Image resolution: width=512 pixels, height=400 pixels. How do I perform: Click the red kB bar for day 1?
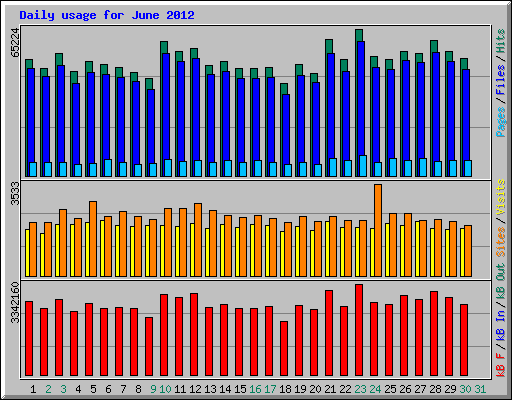point(29,338)
